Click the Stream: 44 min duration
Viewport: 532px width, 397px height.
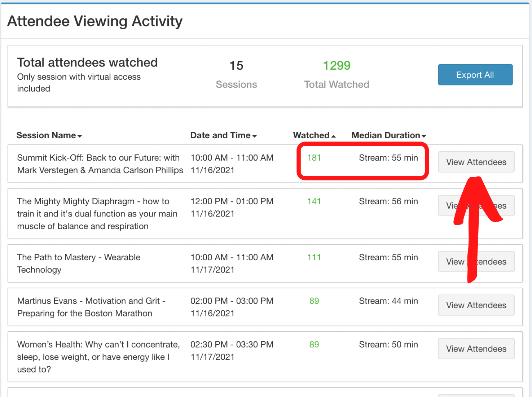tap(388, 301)
